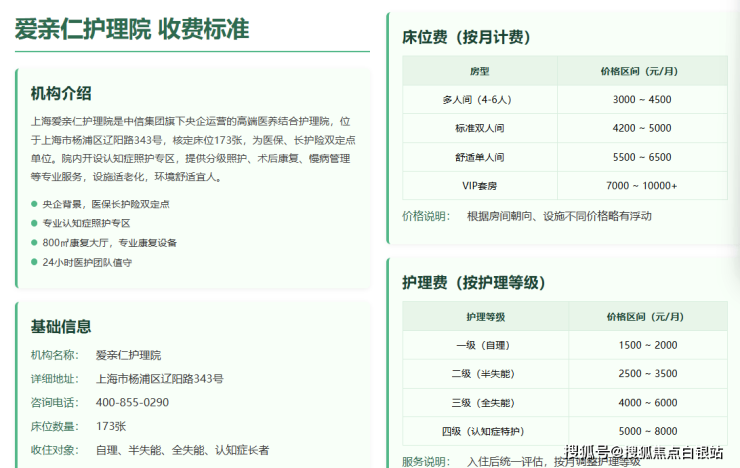The height and width of the screenshot is (468, 740).
Task: Click the VIP套房 cell
Action: click(x=479, y=186)
